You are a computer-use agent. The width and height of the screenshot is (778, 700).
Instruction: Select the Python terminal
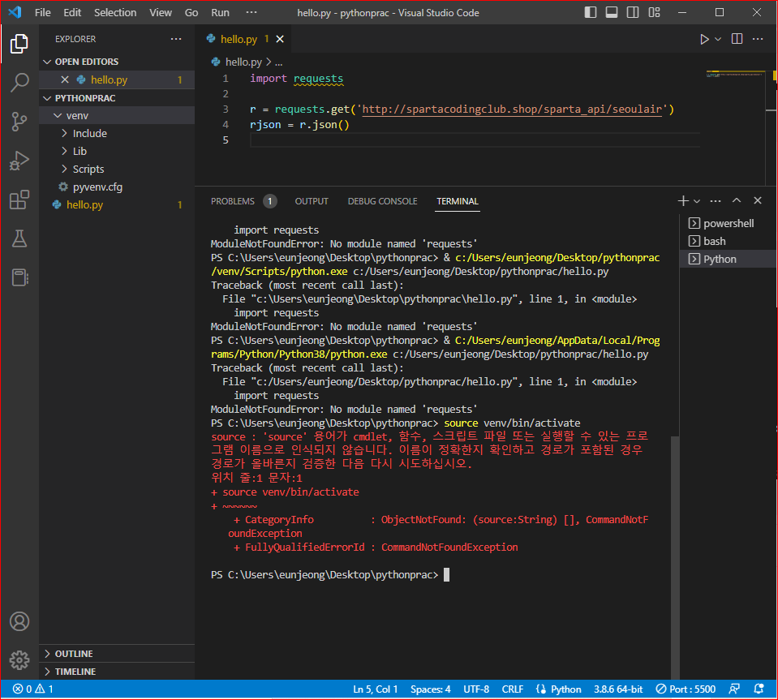pyautogui.click(x=729, y=260)
